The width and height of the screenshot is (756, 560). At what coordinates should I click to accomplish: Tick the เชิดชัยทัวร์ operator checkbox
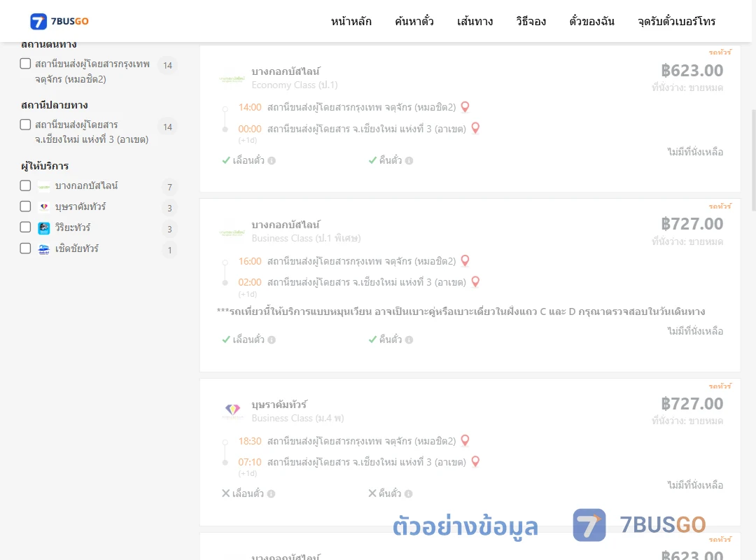[x=26, y=248]
